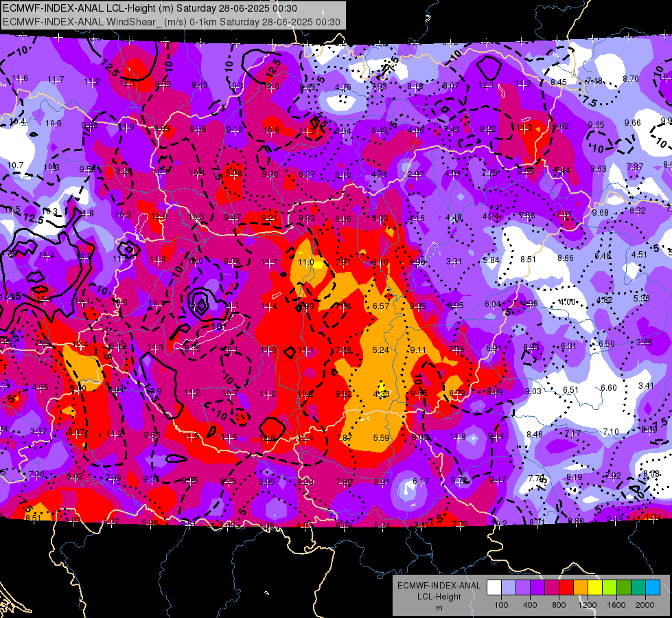The height and width of the screenshot is (618, 672).
Task: Click the '2000' label under the legend
Action: tap(645, 605)
